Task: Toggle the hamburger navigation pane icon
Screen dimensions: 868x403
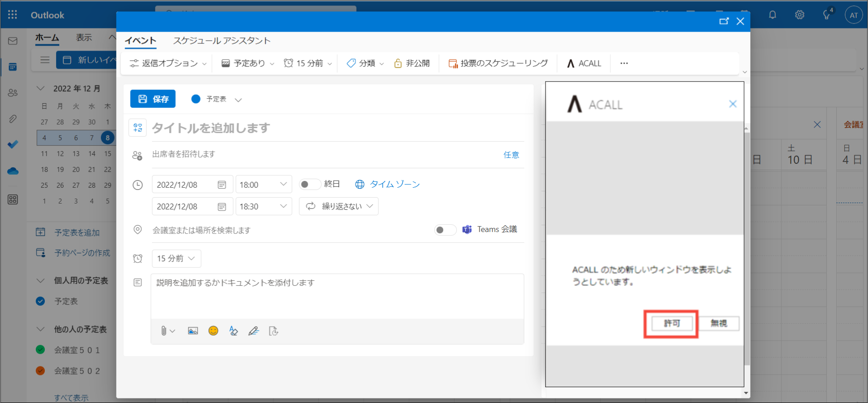Action: click(x=45, y=60)
